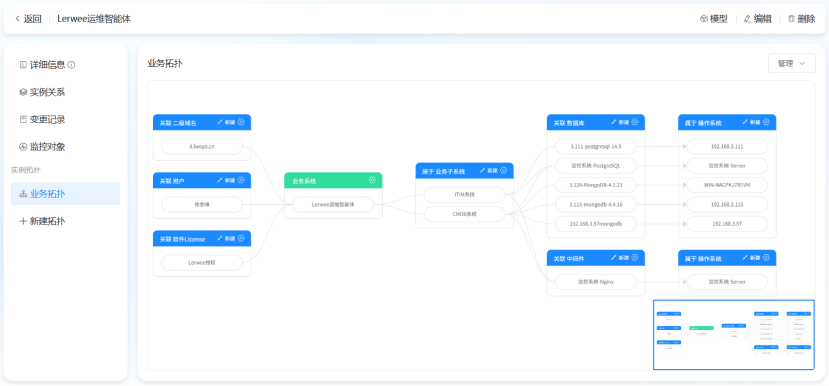829x386 pixels.
Task: Select the 192.168.3.111 operating system node
Action: click(727, 146)
